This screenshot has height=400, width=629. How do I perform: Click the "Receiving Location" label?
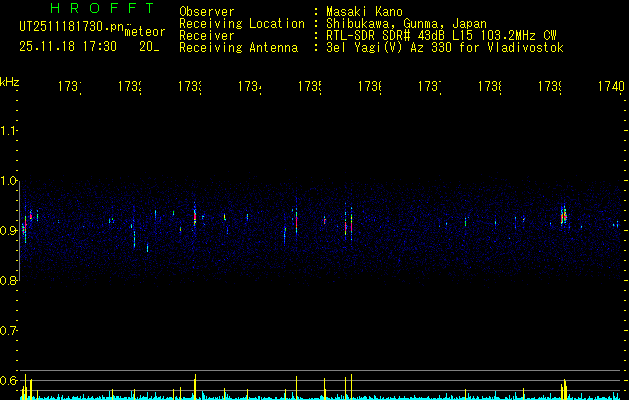click(242, 24)
